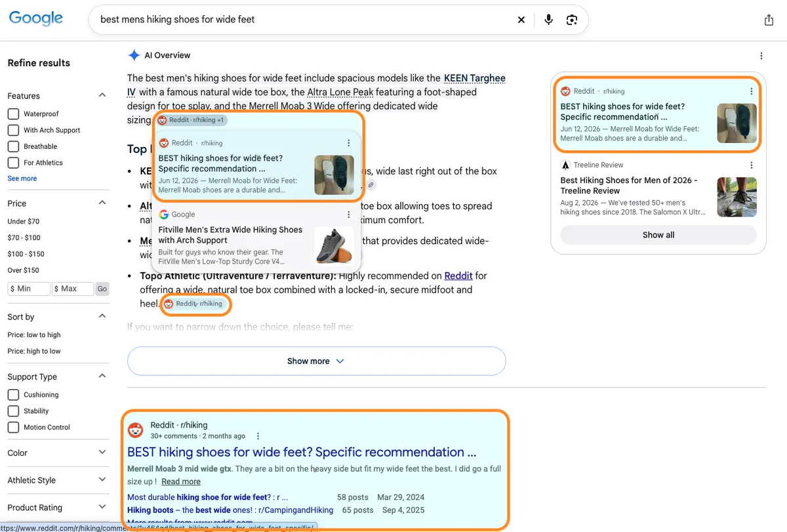This screenshot has height=532, width=787.
Task: Collapse the Support Type section
Action: pos(102,376)
